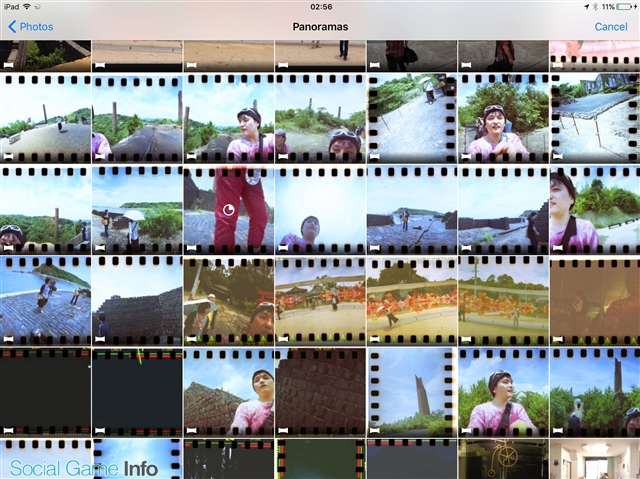
Task: Tap the location services arrow icon
Action: (x=587, y=7)
